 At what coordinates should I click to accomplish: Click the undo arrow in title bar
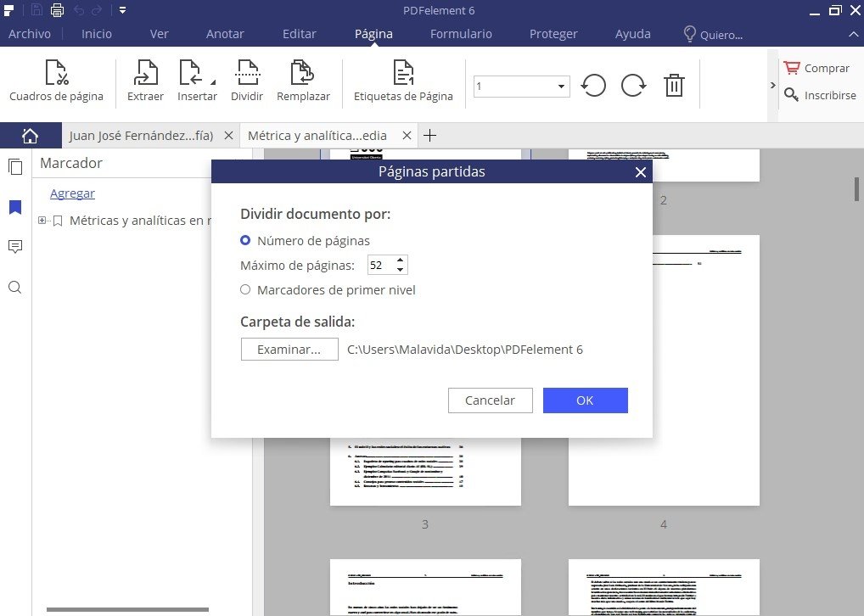tap(79, 10)
